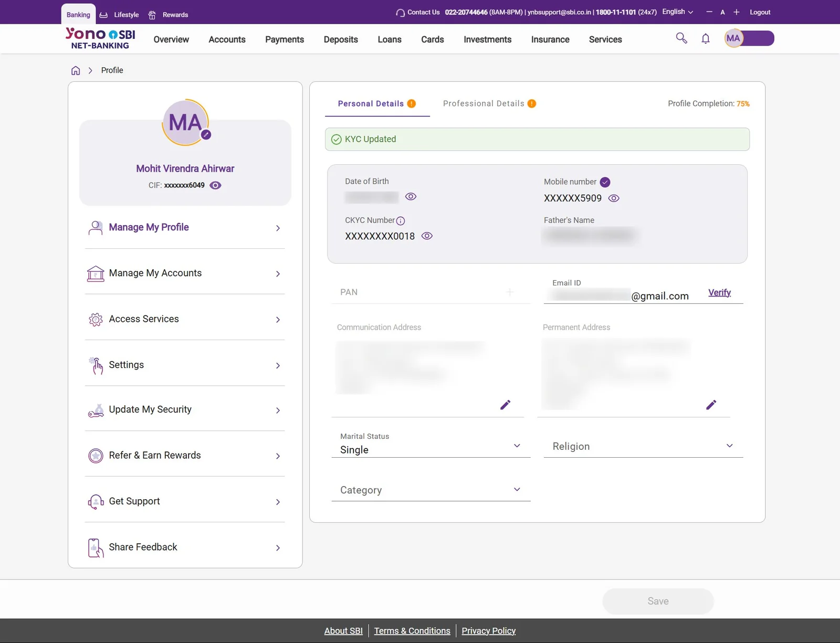This screenshot has width=840, height=643.
Task: Click the Professional Details warning badge
Action: pyautogui.click(x=532, y=103)
